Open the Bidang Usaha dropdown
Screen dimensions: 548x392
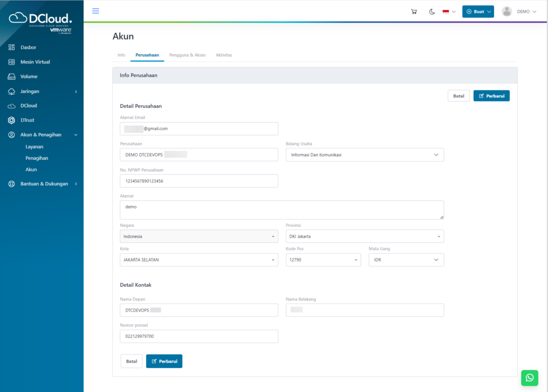tap(365, 155)
